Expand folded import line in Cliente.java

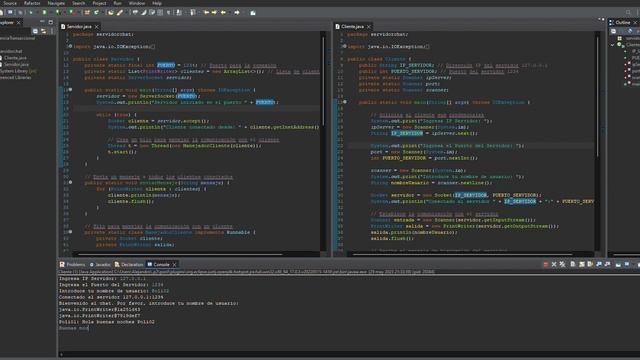tap(345, 46)
